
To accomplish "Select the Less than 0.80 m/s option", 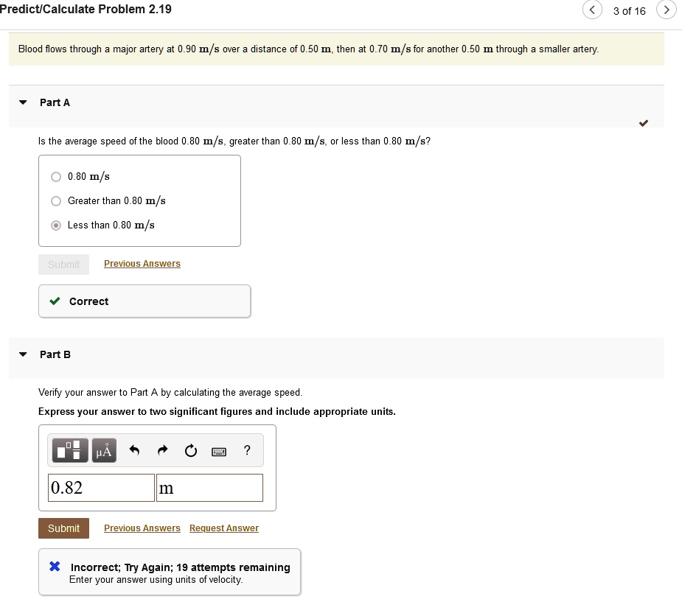I will (55, 225).
